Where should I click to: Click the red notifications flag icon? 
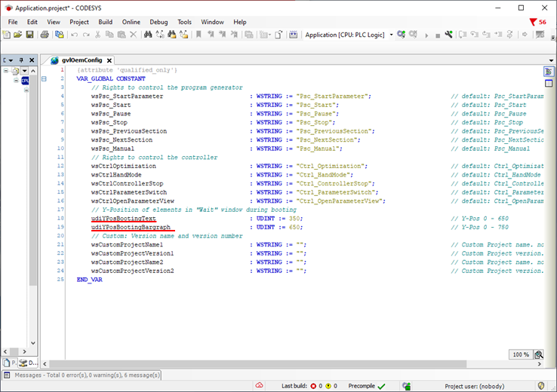tap(534, 22)
